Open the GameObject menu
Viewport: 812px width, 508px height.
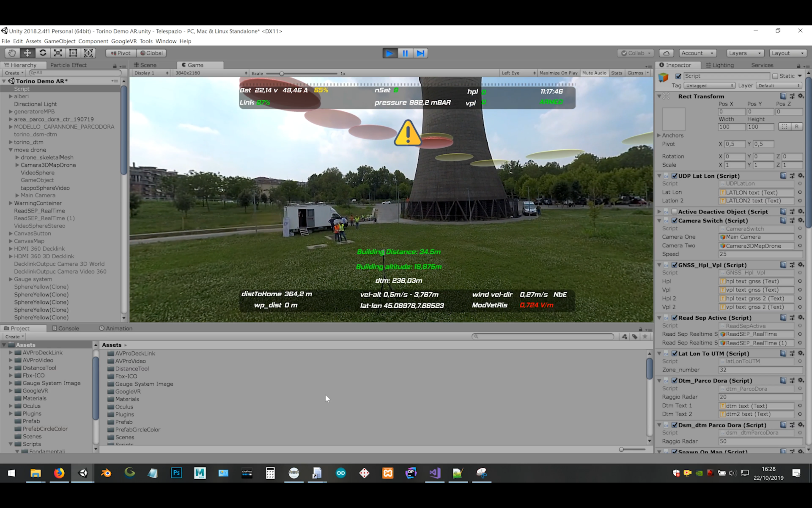(x=60, y=41)
